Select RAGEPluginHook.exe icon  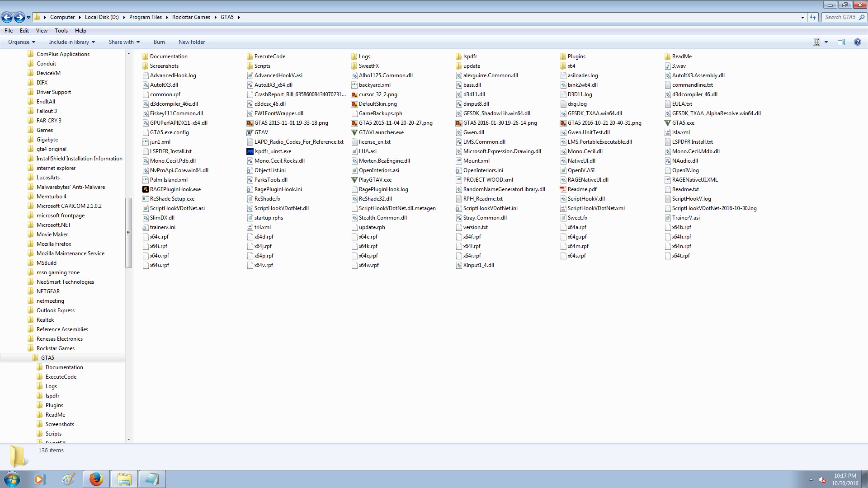tap(146, 189)
